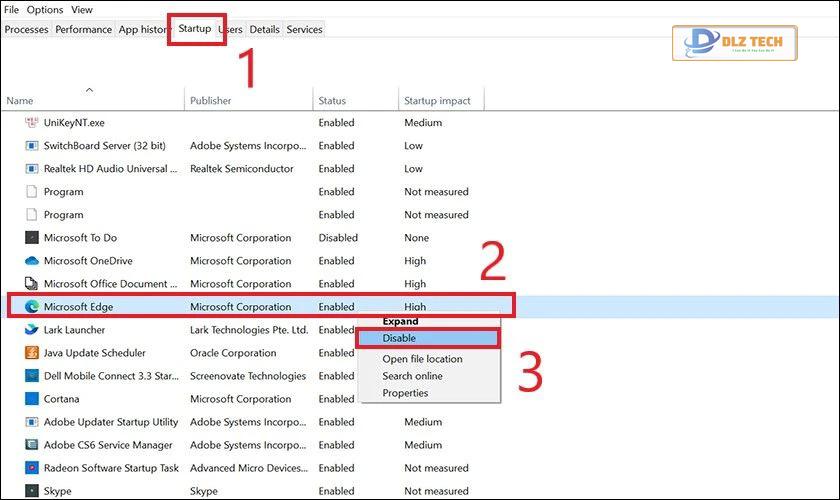Screen dimensions: 840x500
Task: Click the Microsoft OneDrive cloud icon
Action: (32, 260)
